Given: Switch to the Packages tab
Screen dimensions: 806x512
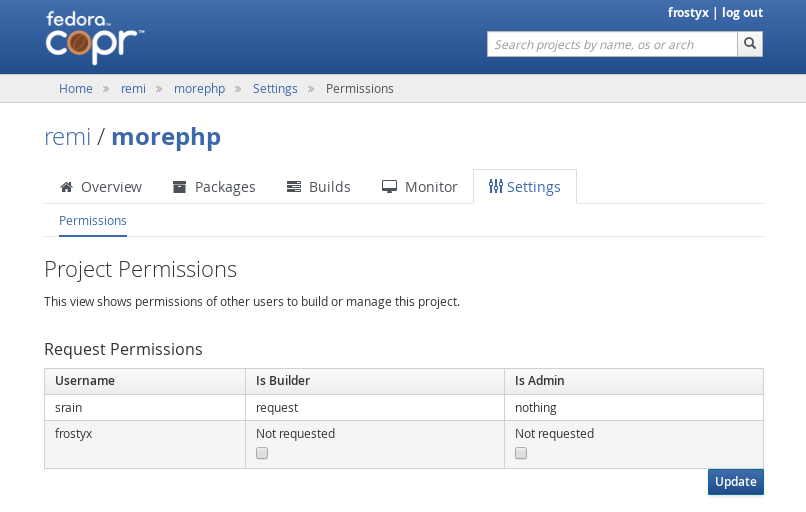Looking at the screenshot, I should tap(214, 187).
